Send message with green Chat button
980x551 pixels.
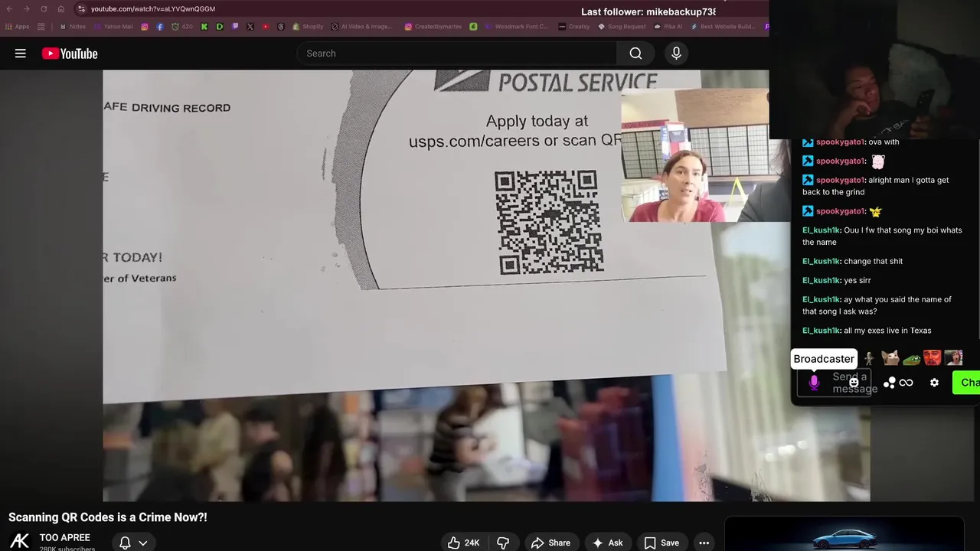click(966, 383)
